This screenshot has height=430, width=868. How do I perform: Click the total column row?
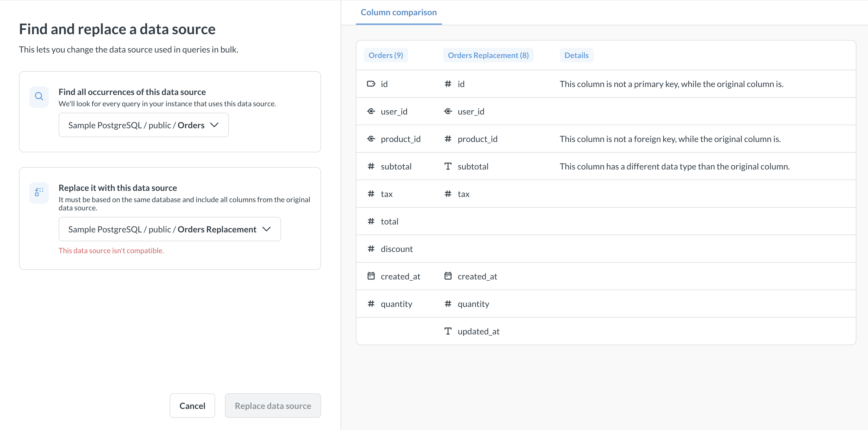coord(389,221)
